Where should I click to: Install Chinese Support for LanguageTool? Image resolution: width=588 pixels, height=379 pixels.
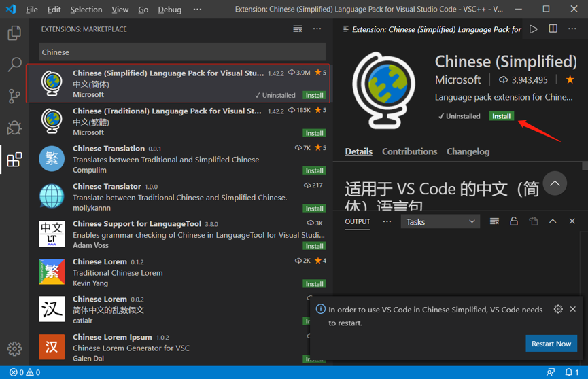click(x=314, y=246)
